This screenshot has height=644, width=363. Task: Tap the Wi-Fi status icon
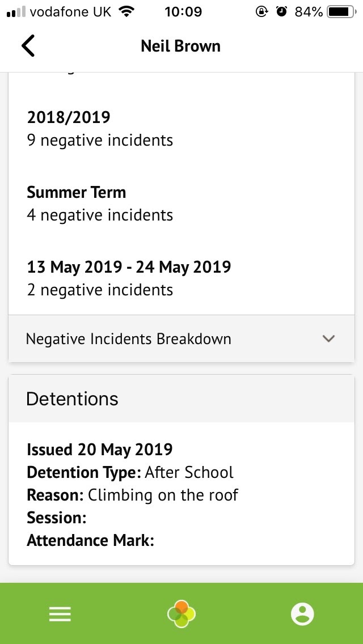(127, 12)
